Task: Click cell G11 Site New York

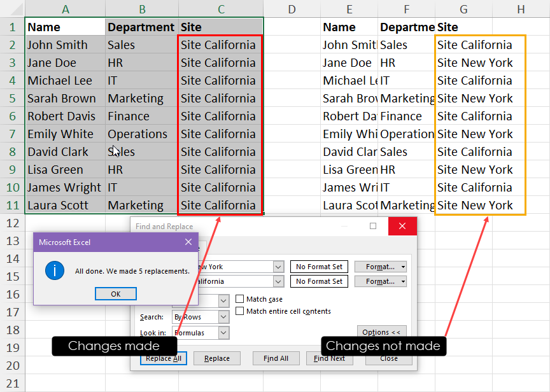Action: click(463, 205)
